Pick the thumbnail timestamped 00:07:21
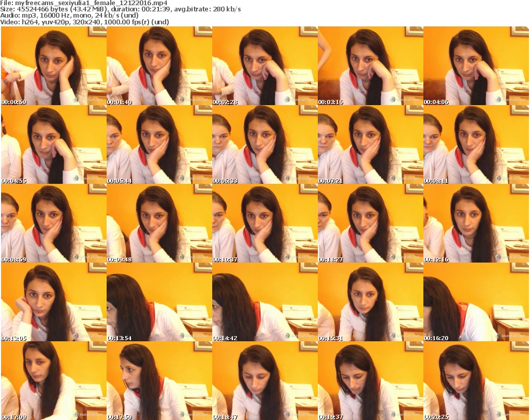Viewport: 530px width, 420px height. 371,144
